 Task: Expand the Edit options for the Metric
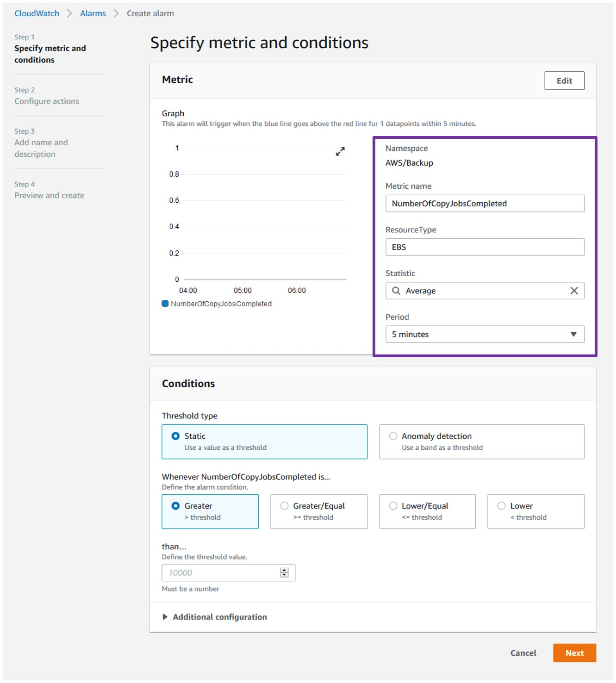(x=564, y=81)
